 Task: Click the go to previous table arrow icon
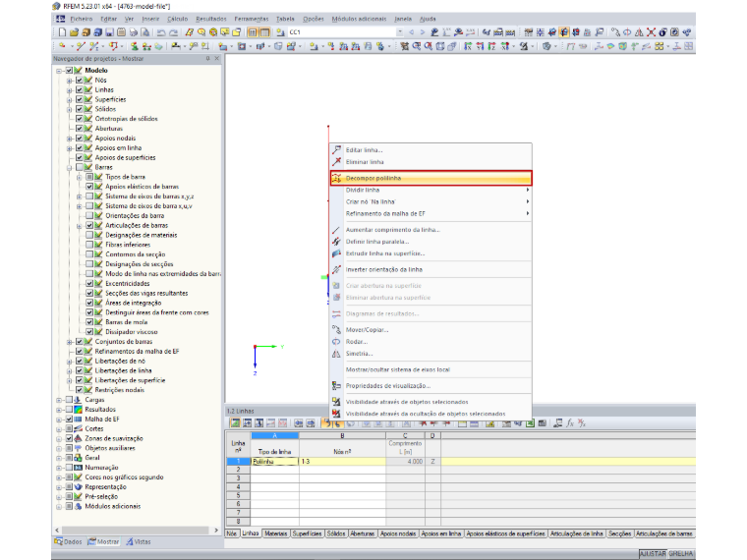pyautogui.click(x=298, y=422)
